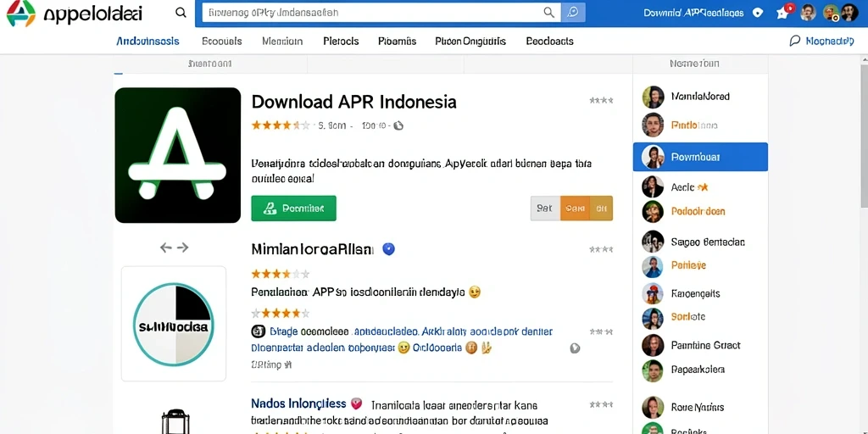Click the left arrow under the app icon
Image resolution: width=868 pixels, height=434 pixels.
165,248
